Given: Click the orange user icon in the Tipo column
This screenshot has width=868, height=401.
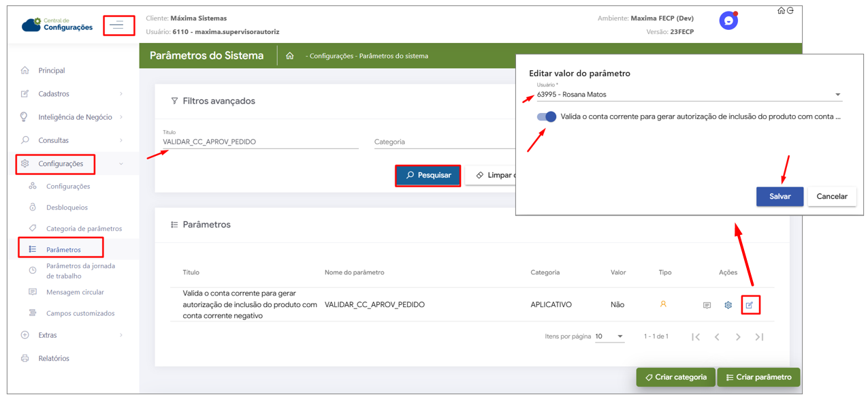Looking at the screenshot, I should [663, 304].
